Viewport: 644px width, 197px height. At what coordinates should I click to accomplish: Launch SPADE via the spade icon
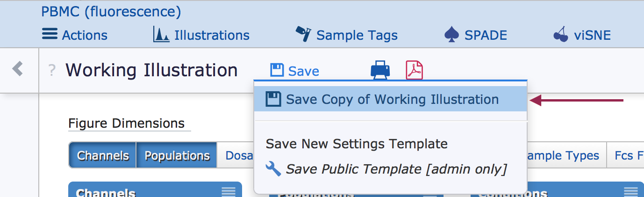pyautogui.click(x=451, y=35)
